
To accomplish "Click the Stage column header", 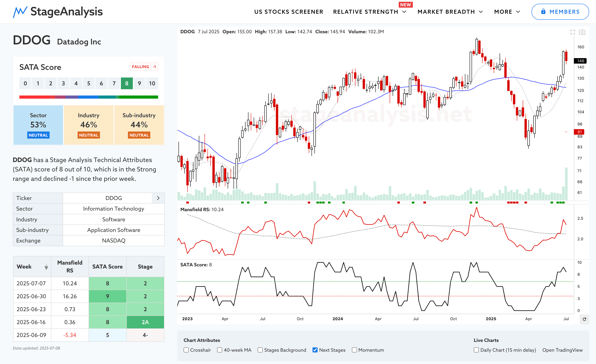I will [145, 267].
